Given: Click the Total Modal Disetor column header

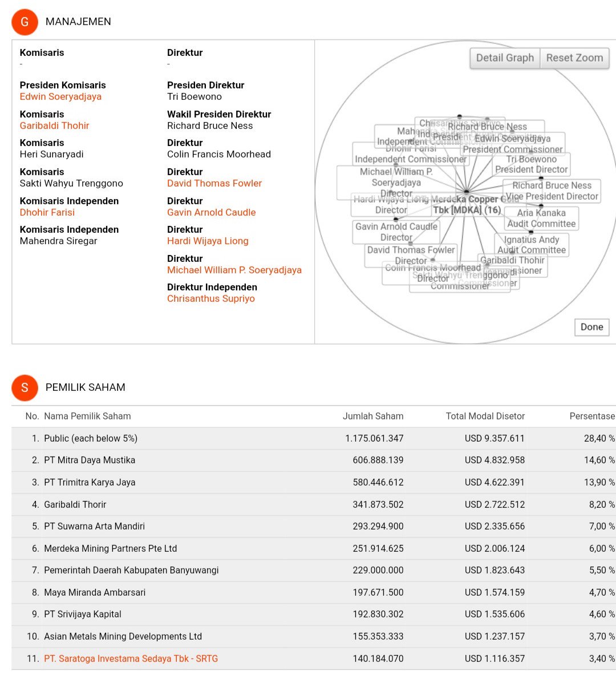Looking at the screenshot, I should 485,417.
